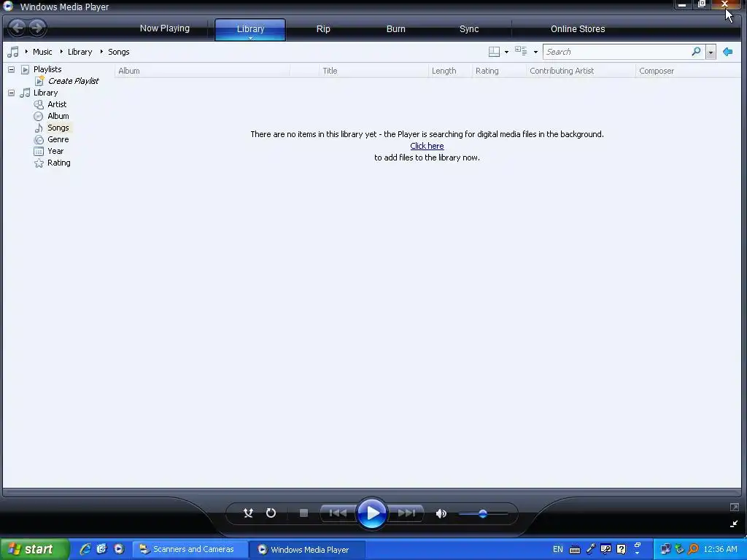Open the View Options icon
Viewport: 747px width, 560px height.
point(521,51)
